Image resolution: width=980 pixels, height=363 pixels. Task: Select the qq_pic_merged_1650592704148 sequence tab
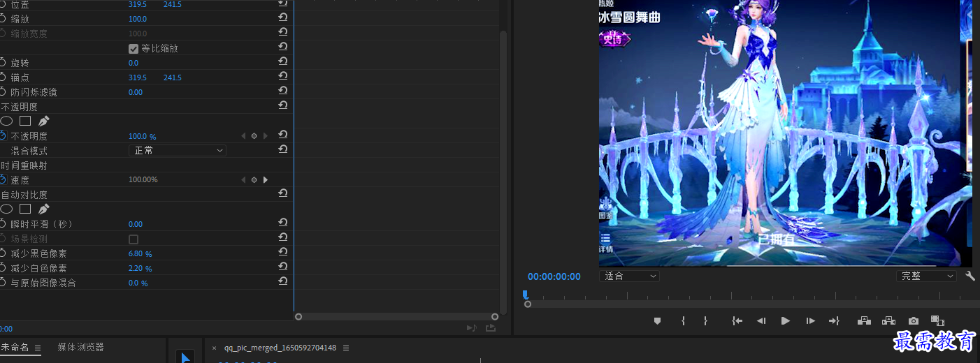tap(280, 348)
